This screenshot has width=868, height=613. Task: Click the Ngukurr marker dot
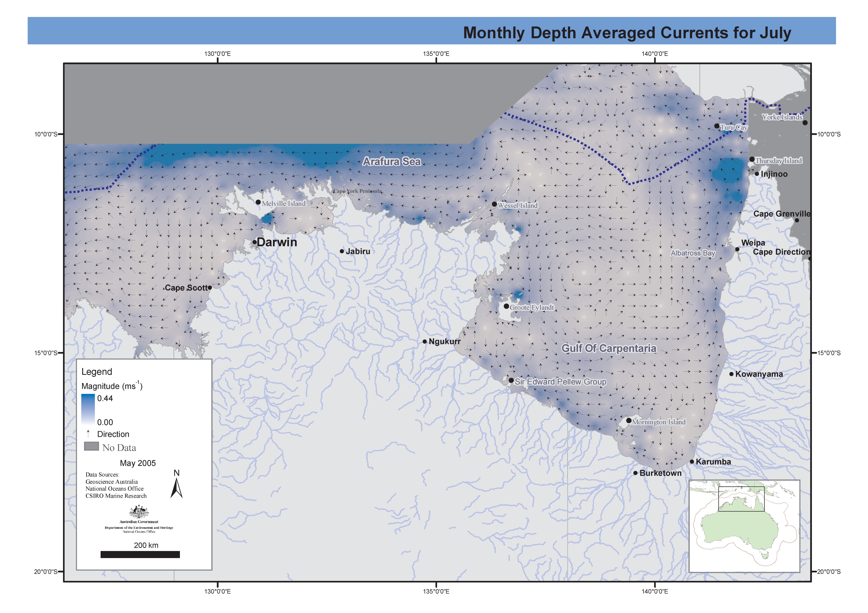[425, 342]
